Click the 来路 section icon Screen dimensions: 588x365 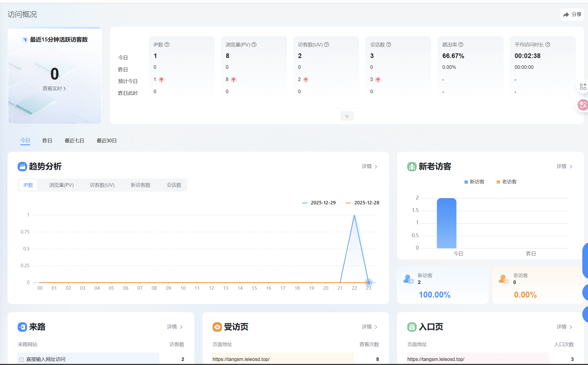(22, 327)
